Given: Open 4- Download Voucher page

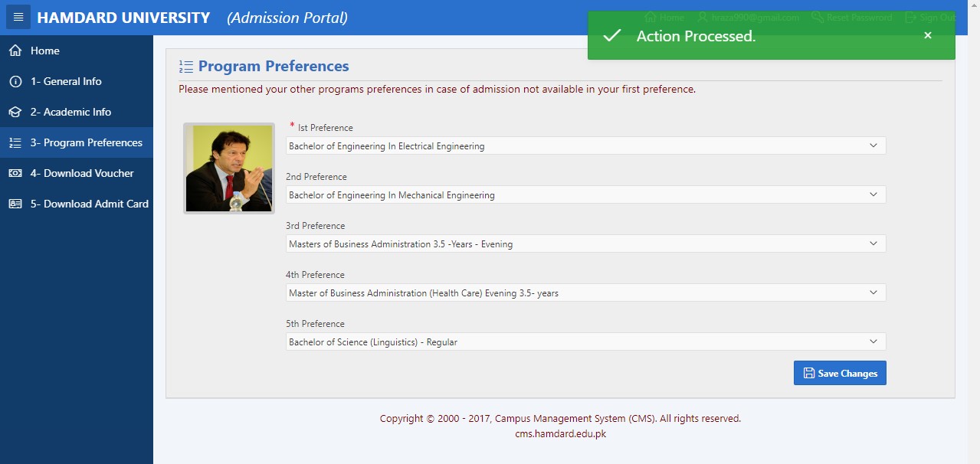Looking at the screenshot, I should coord(88,173).
